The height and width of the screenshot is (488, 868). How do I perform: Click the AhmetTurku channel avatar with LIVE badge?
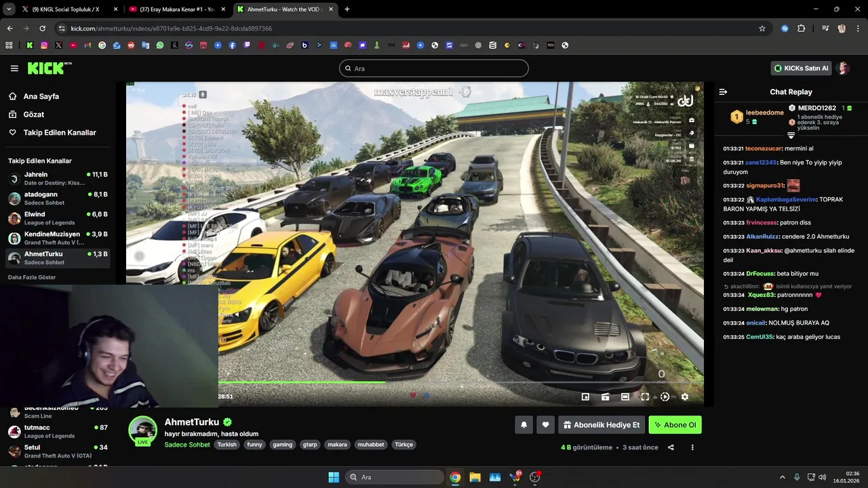(143, 430)
